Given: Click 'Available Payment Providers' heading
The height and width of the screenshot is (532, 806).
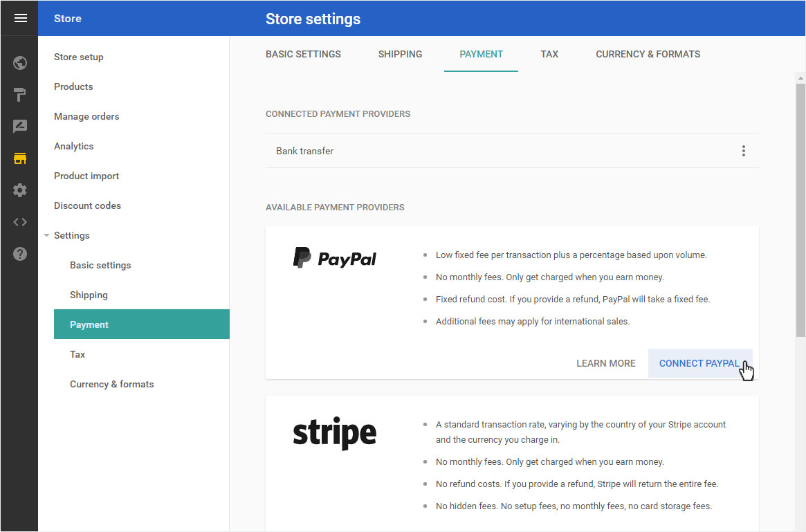Looking at the screenshot, I should point(335,208).
